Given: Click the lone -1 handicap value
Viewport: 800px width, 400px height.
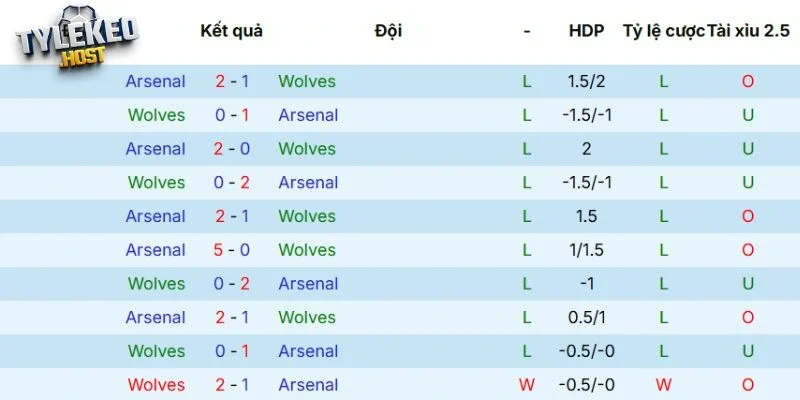Looking at the screenshot, I should pos(586,284).
